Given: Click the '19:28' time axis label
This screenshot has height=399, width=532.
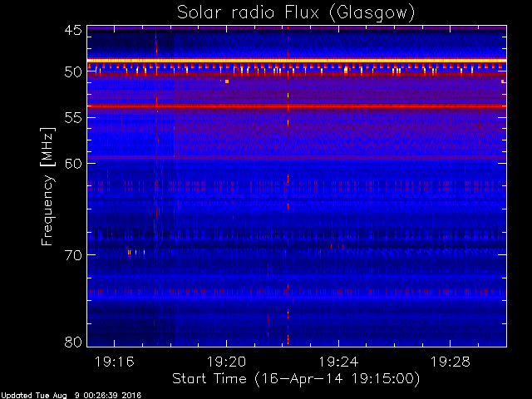Looking at the screenshot, I should (451, 362).
